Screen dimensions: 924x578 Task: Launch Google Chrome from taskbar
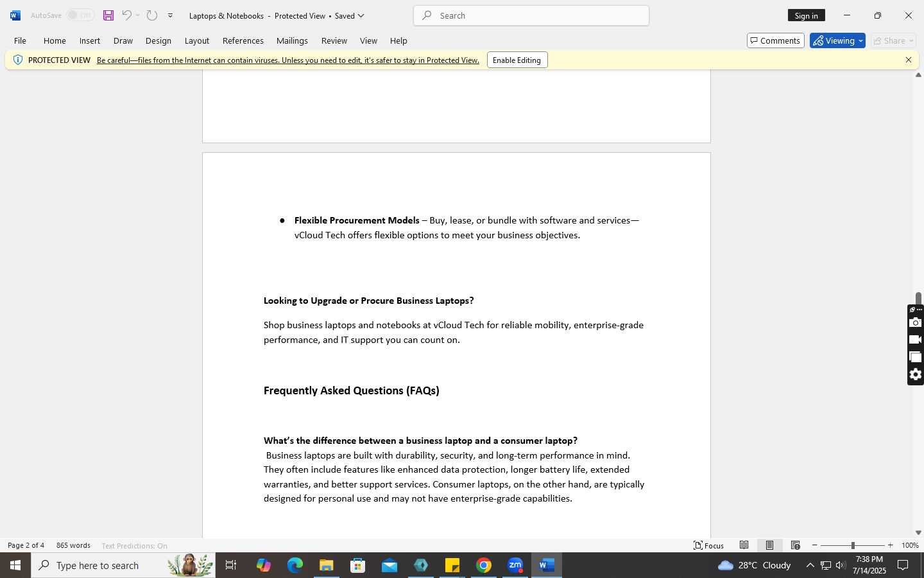[484, 565]
